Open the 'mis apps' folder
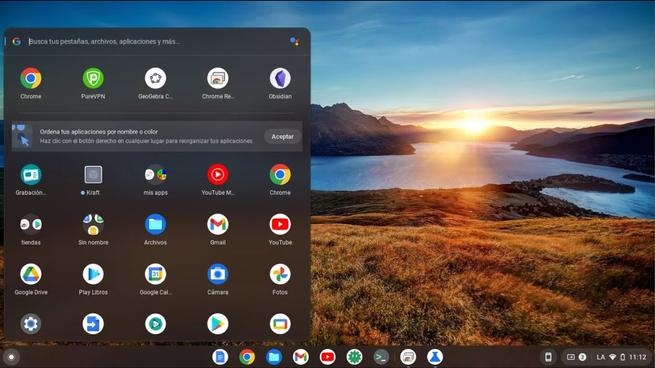Viewport: 655px width, 368px height. click(155, 175)
